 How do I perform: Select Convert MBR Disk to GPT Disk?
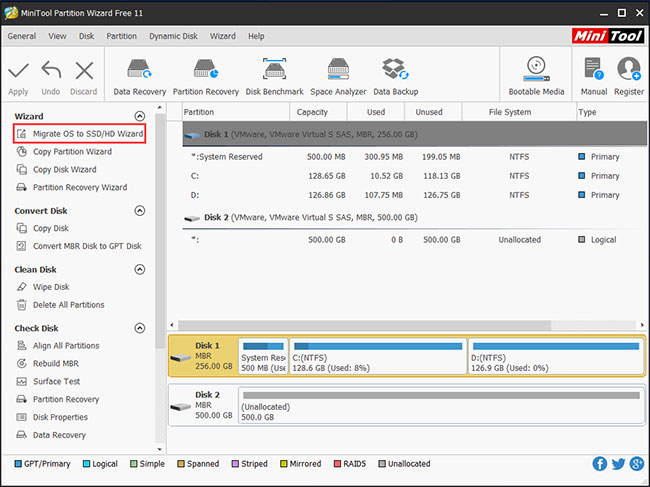pos(87,246)
